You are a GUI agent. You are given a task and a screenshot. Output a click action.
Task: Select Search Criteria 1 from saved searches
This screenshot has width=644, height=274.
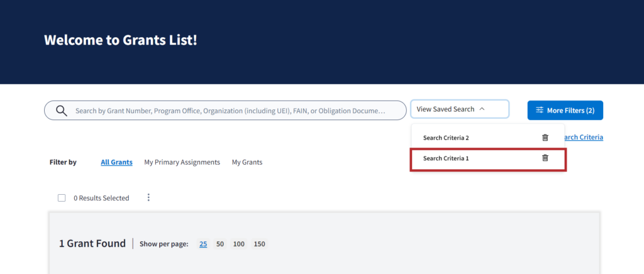tap(447, 158)
